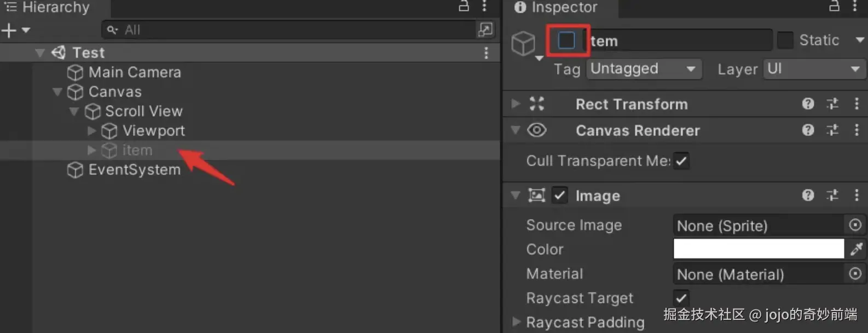The image size is (868, 333).
Task: Click the Hierarchy panel lock icon
Action: click(464, 6)
